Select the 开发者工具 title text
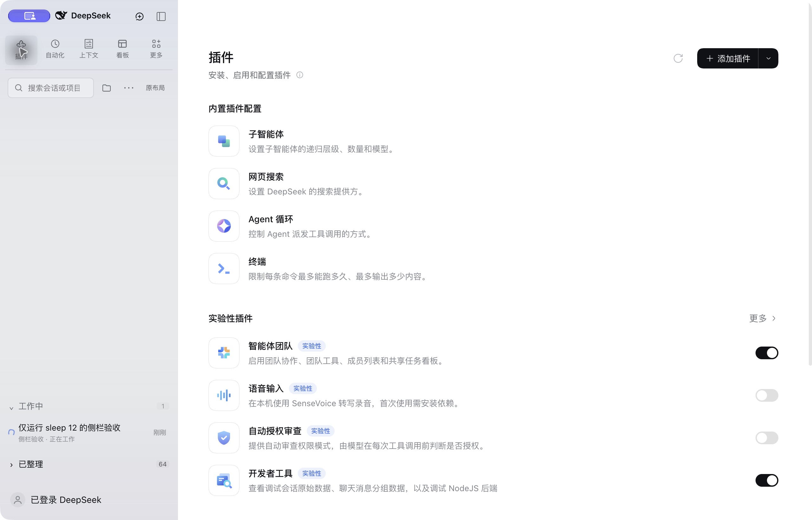 pos(271,474)
